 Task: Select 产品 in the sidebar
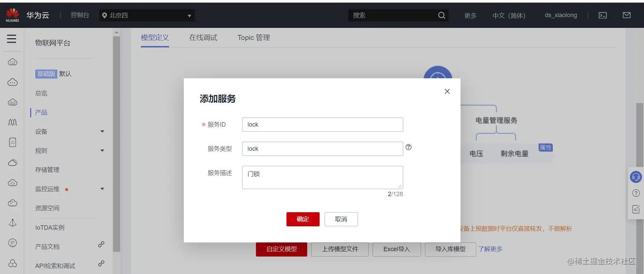[x=41, y=112]
